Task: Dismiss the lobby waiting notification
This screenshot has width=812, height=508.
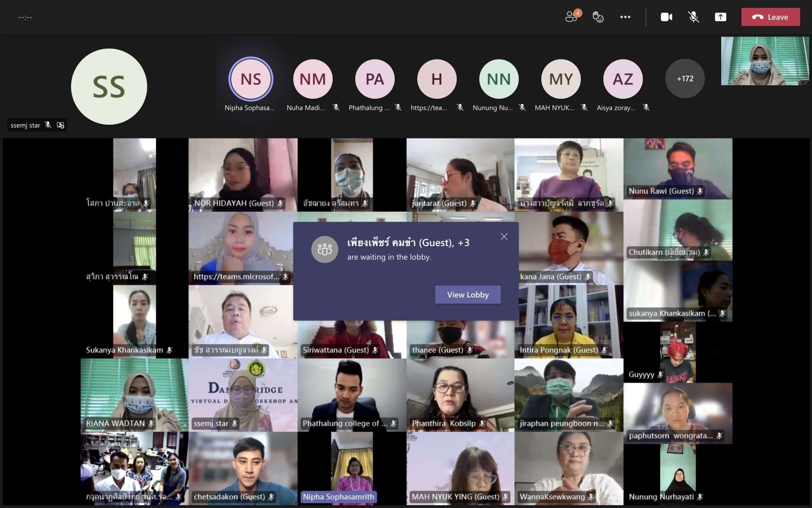Action: pyautogui.click(x=504, y=237)
